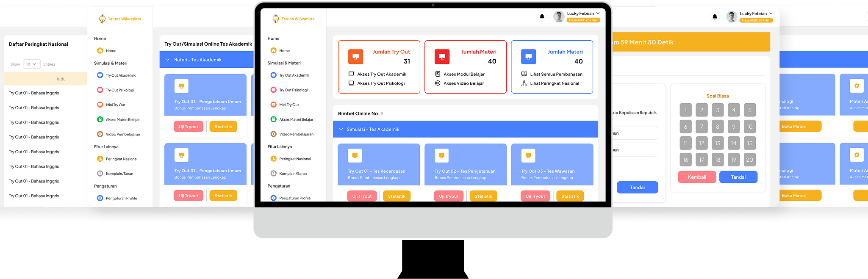Viewport: 868px width, 279px height.
Task: Click the Try Out 02 - Tes Pengetahuan card
Action: pos(466,164)
